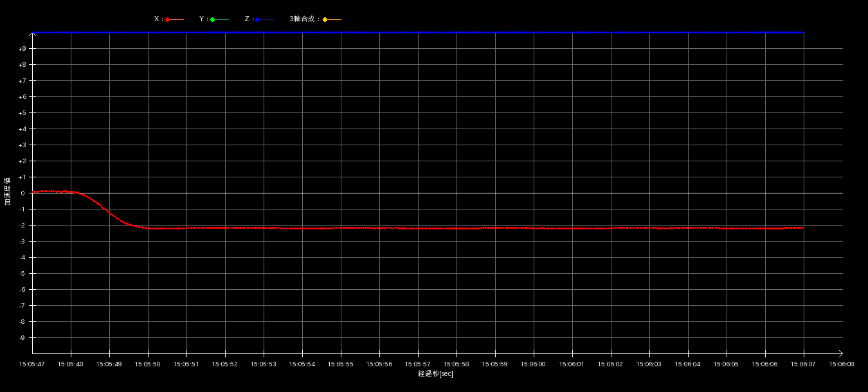868x392 pixels.
Task: Click the 15:05:50 time tick label
Action: point(148,364)
